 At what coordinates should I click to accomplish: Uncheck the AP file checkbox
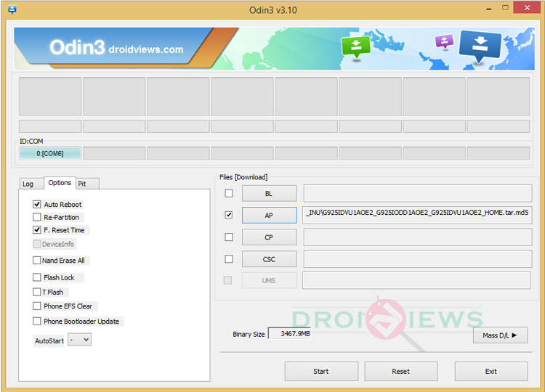[229, 215]
